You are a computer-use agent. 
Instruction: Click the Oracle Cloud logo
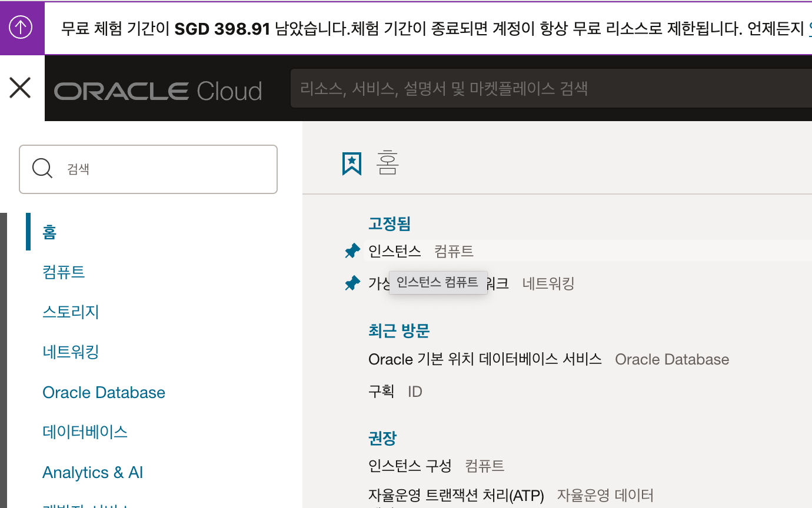click(158, 91)
